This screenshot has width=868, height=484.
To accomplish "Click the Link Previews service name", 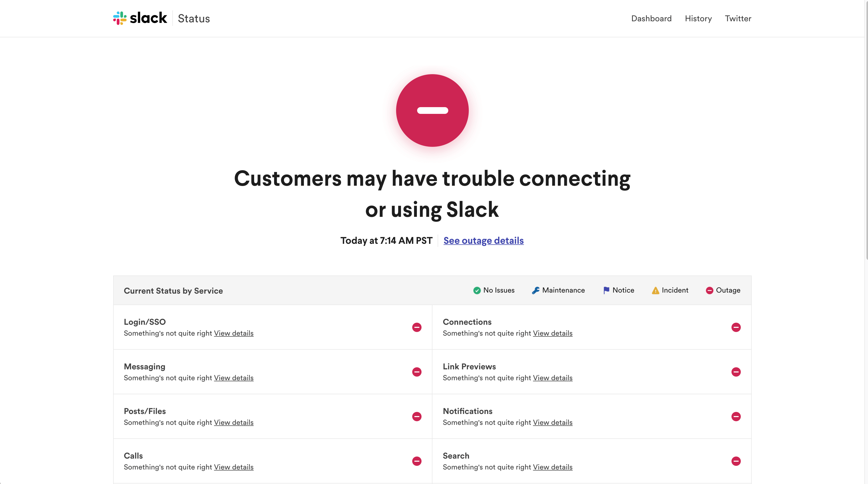I will click(469, 367).
